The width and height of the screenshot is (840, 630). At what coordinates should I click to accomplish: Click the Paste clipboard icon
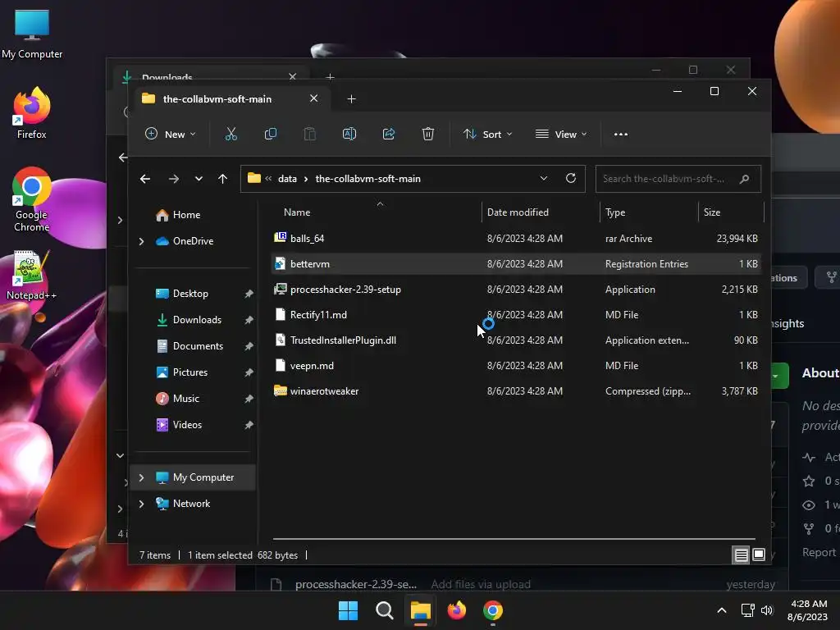tap(309, 134)
